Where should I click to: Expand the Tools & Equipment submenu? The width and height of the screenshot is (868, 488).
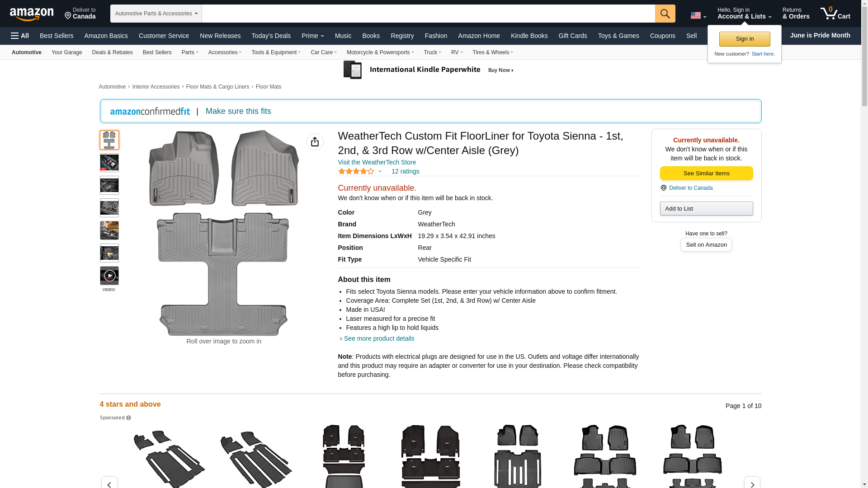click(x=276, y=52)
